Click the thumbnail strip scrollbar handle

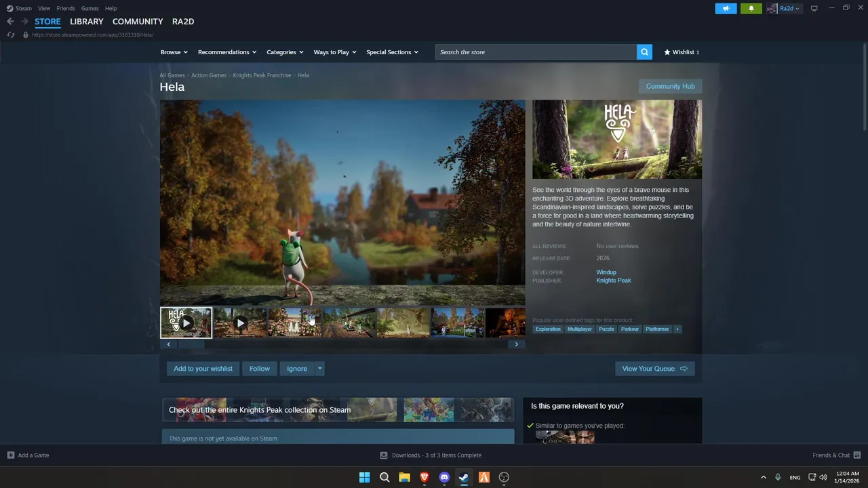click(x=191, y=344)
